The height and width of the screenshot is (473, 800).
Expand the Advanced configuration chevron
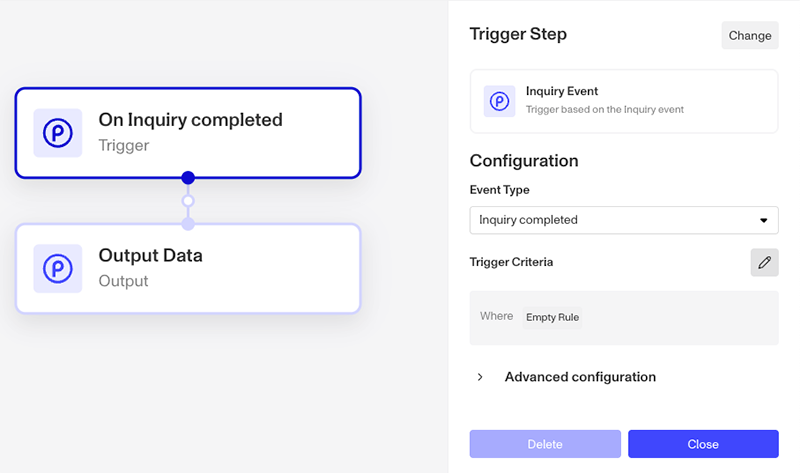click(480, 377)
